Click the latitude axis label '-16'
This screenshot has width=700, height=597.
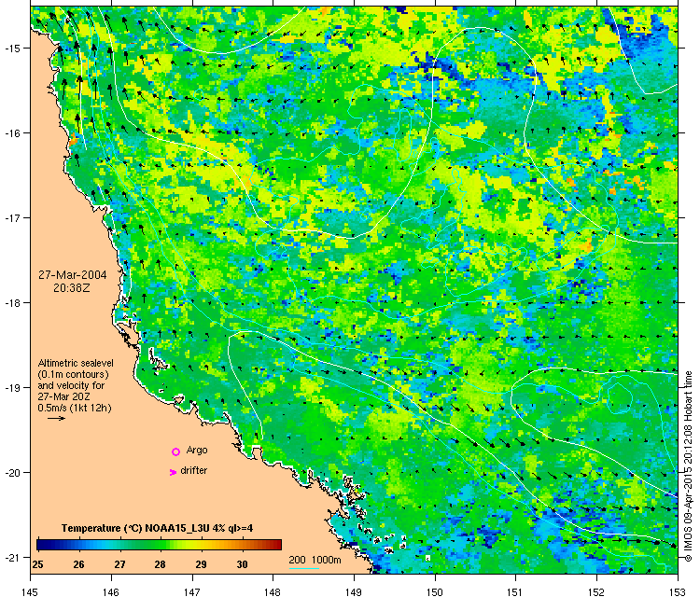(11, 133)
